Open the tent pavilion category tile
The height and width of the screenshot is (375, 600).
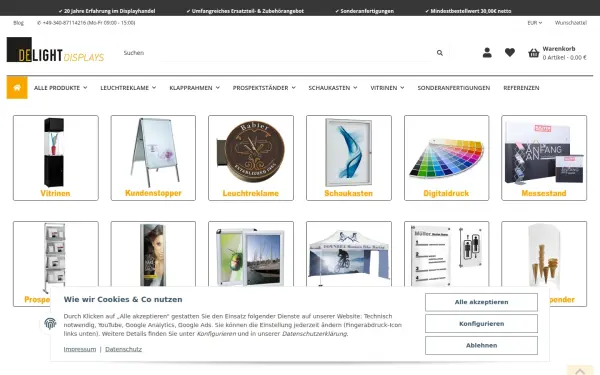click(349, 254)
